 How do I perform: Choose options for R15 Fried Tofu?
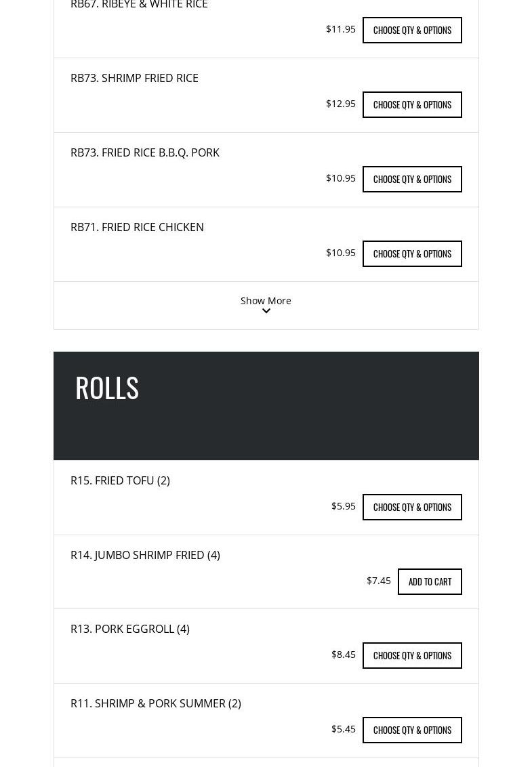coord(412,507)
